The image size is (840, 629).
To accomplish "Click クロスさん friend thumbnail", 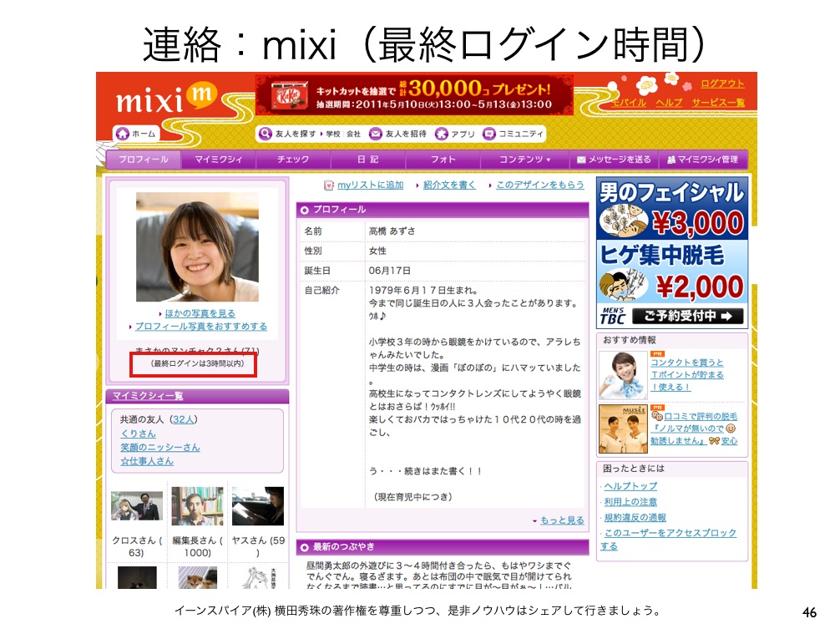I will tap(137, 506).
